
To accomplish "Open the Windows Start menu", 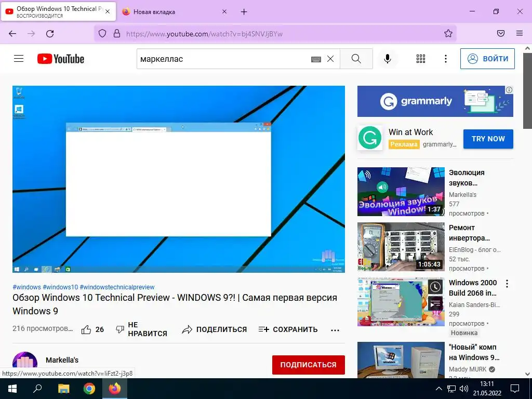I will coord(12,389).
